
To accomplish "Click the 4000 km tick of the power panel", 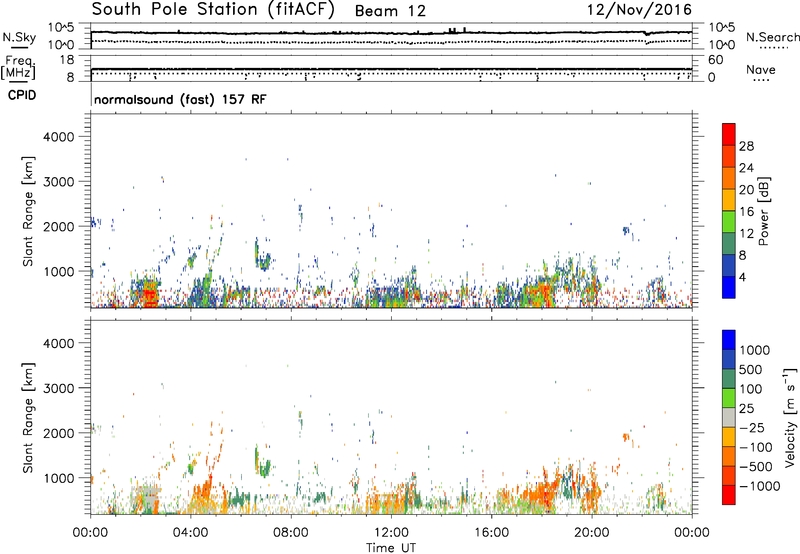I will click(x=59, y=137).
